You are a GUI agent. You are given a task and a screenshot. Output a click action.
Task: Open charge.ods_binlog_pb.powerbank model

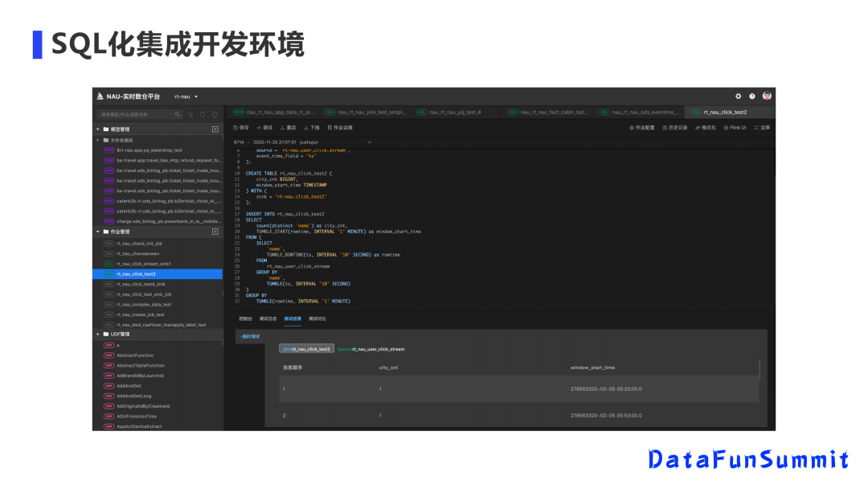[169, 221]
